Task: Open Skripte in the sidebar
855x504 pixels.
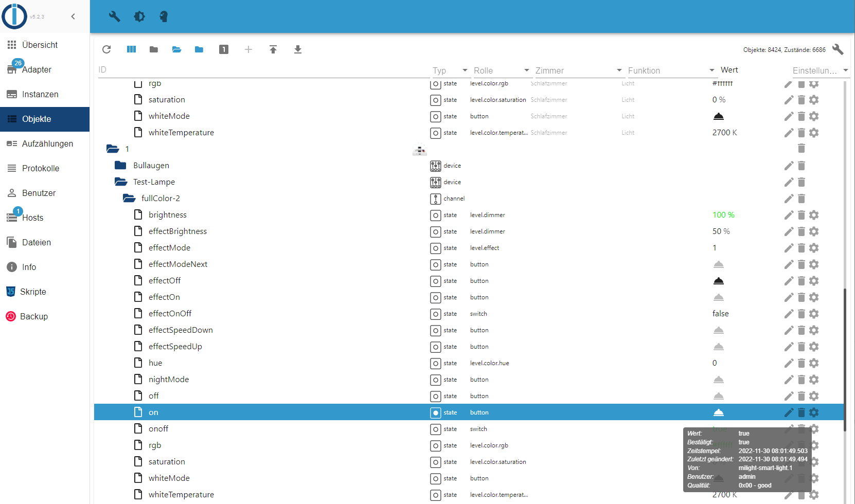Action: click(x=45, y=292)
